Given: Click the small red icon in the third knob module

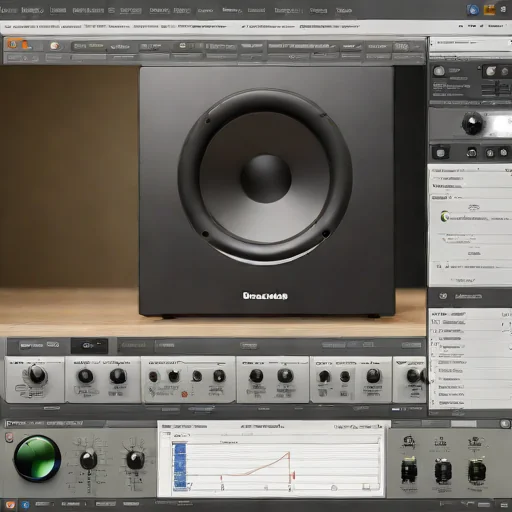Looking at the screenshot, I should (184, 394).
